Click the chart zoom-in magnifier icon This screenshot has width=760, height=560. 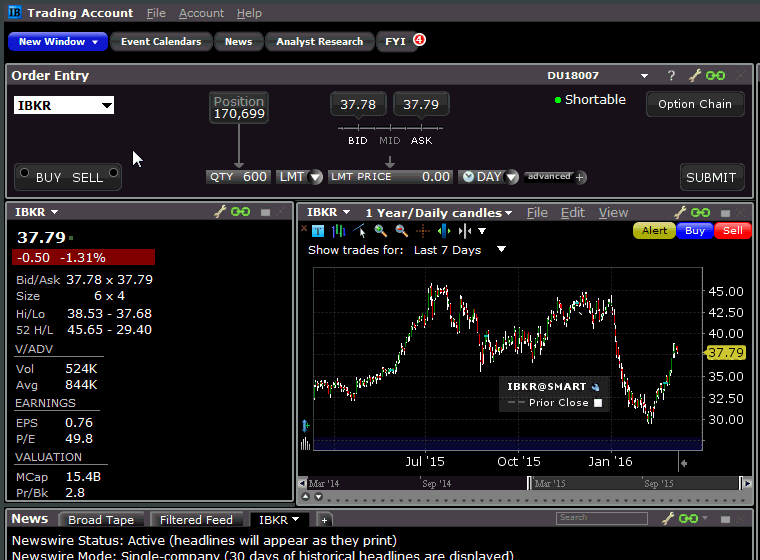click(381, 231)
